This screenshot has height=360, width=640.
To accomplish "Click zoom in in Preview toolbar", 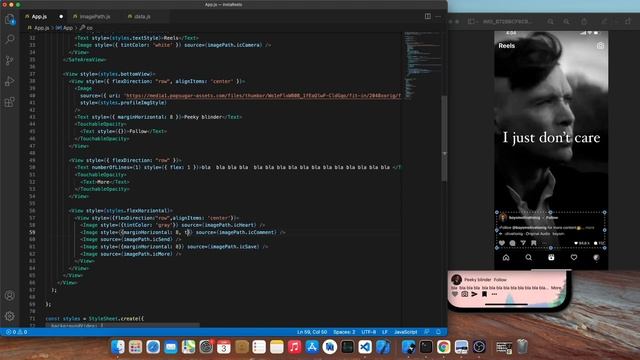I will 567,21.
